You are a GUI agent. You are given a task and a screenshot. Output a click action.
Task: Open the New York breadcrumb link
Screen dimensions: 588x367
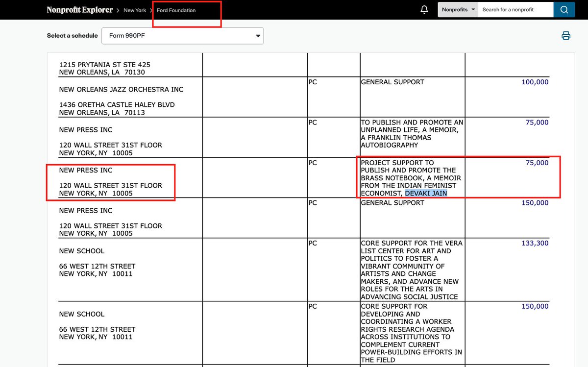click(x=135, y=10)
